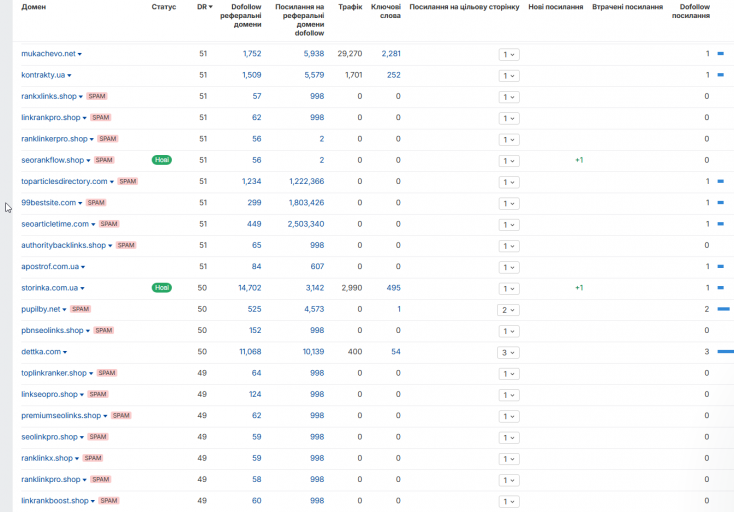Click the 54 keywords value for dettka.com
Screen dimensions: 734x512
(396, 351)
